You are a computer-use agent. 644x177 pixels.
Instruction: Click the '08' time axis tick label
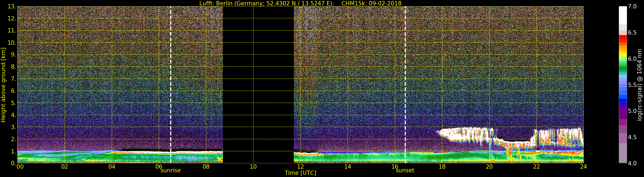click(x=206, y=167)
